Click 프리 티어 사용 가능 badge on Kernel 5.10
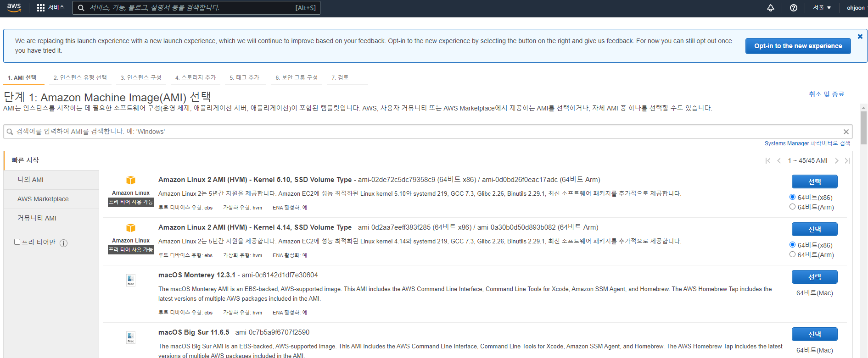 [131, 202]
